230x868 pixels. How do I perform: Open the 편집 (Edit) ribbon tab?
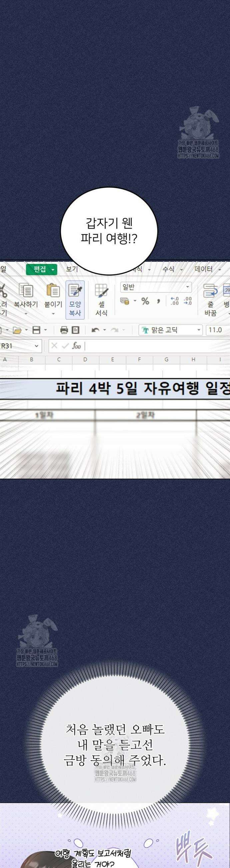click(x=41, y=269)
